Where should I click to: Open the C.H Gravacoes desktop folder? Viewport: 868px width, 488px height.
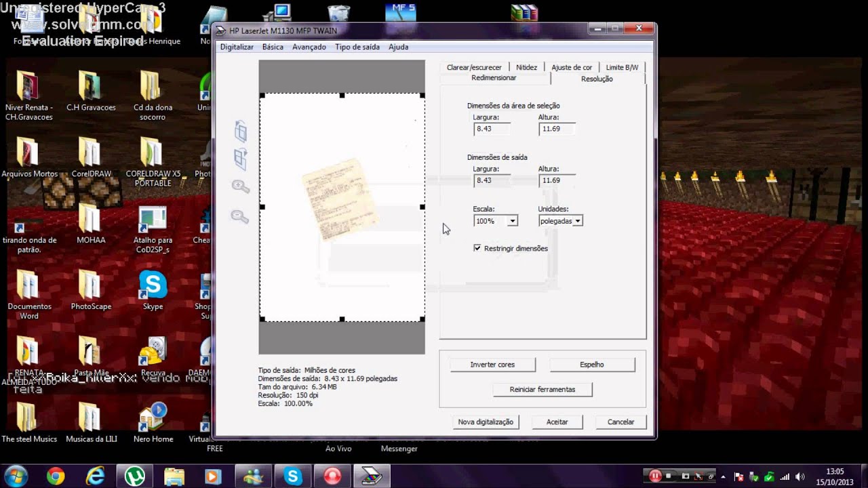pyautogui.click(x=91, y=91)
